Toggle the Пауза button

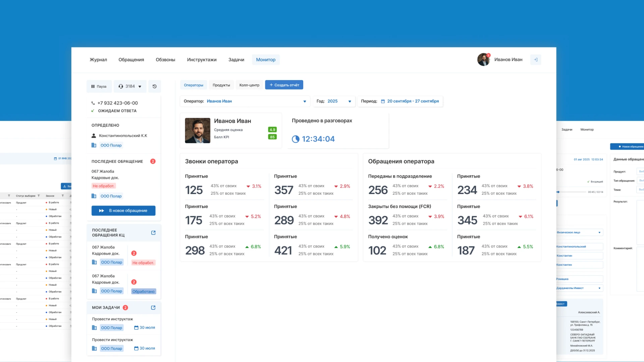tap(99, 86)
